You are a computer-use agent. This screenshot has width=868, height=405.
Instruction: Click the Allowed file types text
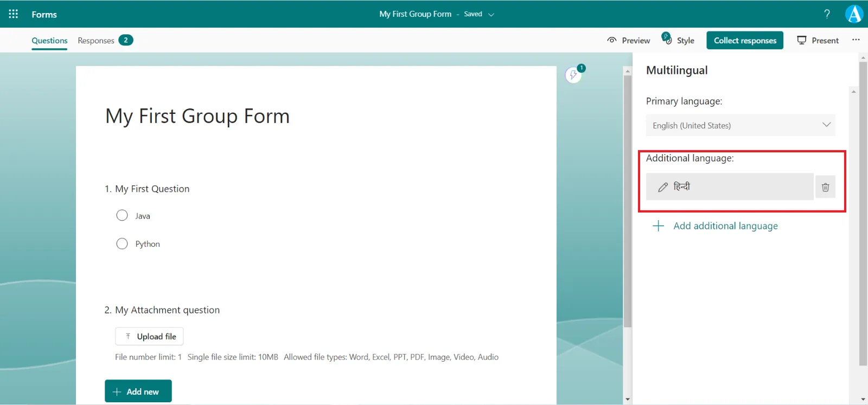[x=391, y=357]
